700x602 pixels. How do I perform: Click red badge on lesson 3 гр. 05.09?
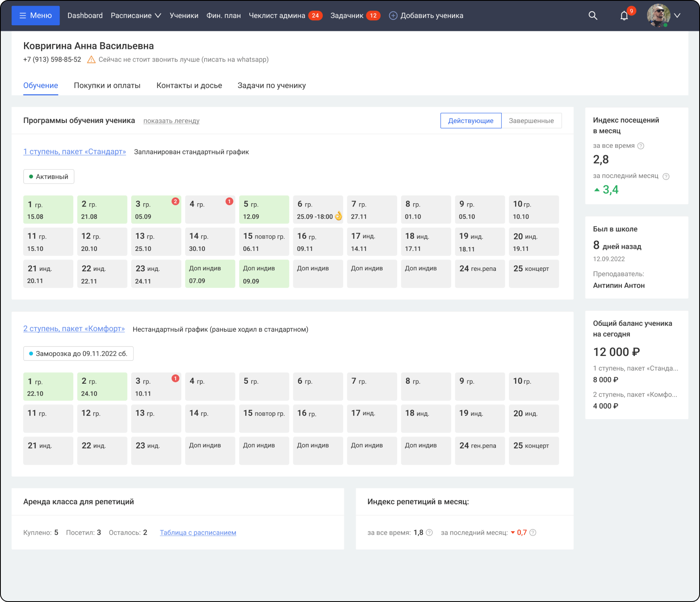click(175, 201)
